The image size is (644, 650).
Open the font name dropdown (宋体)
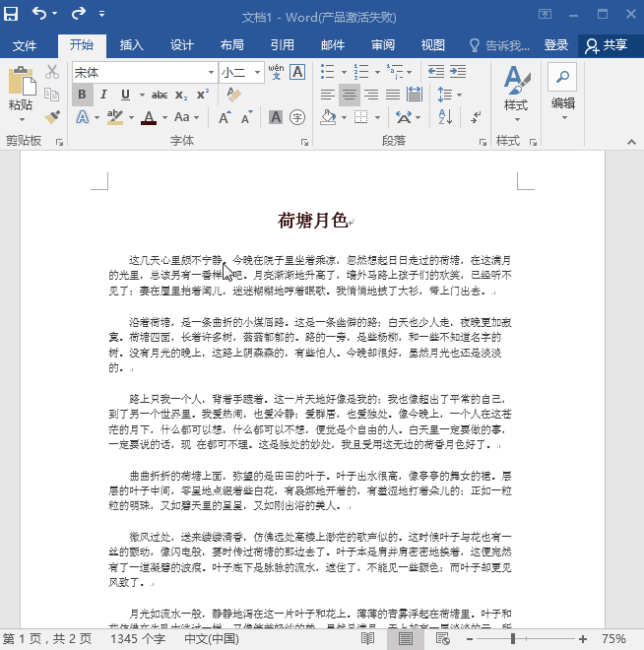tap(211, 73)
